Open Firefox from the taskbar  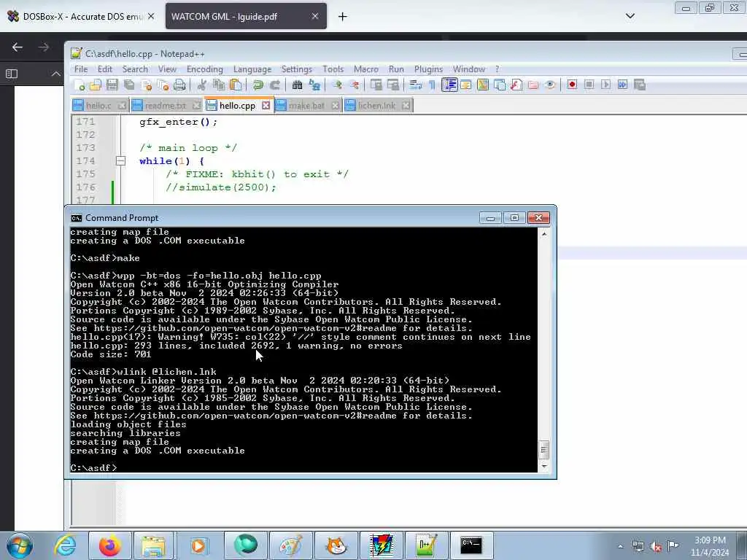coord(110,545)
